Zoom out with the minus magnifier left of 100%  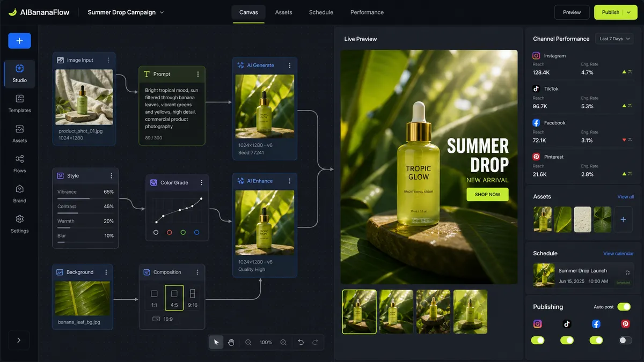248,342
